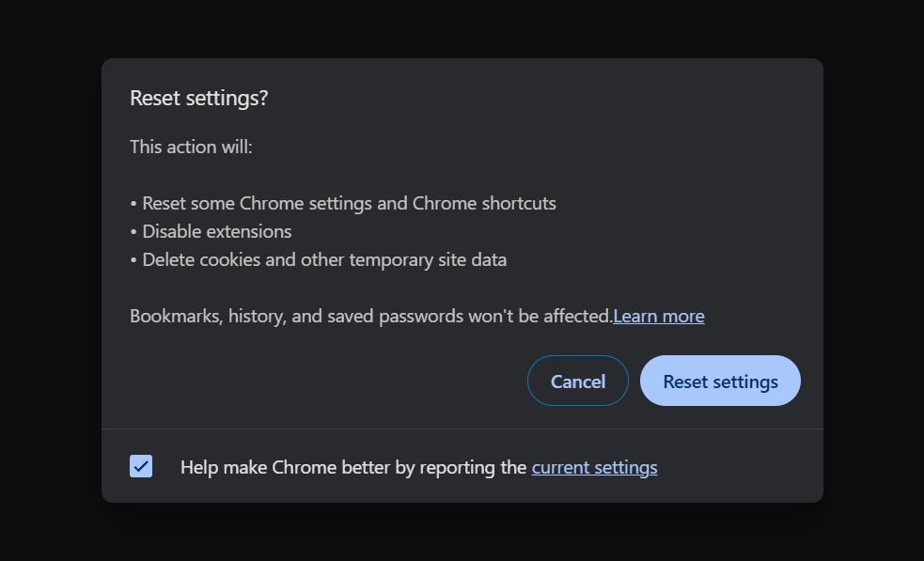Dismiss the dialog with Cancel

click(x=577, y=381)
